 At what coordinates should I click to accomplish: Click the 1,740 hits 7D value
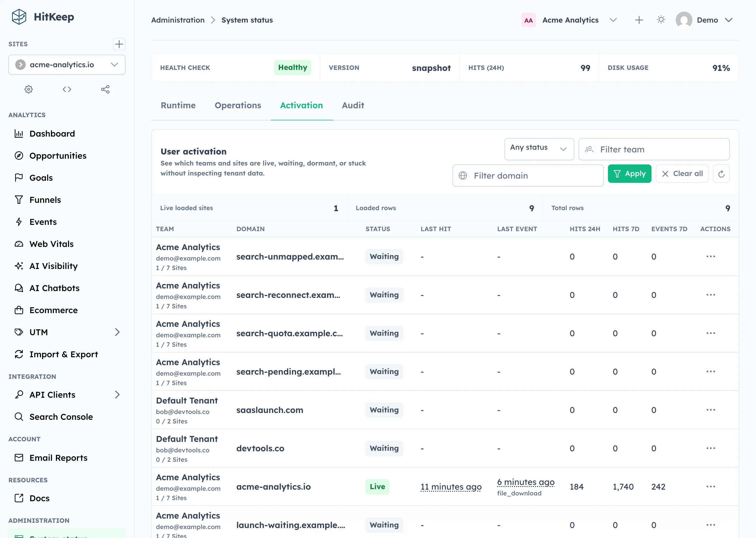(623, 487)
